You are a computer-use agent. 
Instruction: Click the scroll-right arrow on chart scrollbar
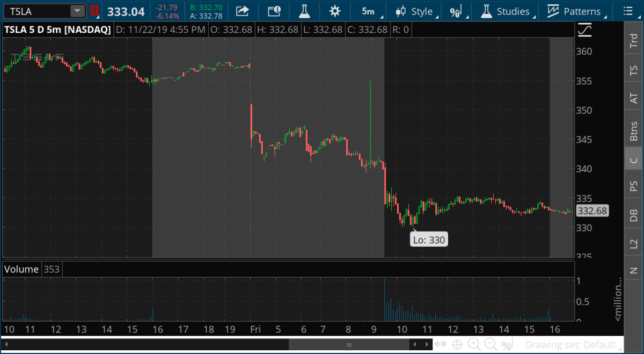click(427, 344)
